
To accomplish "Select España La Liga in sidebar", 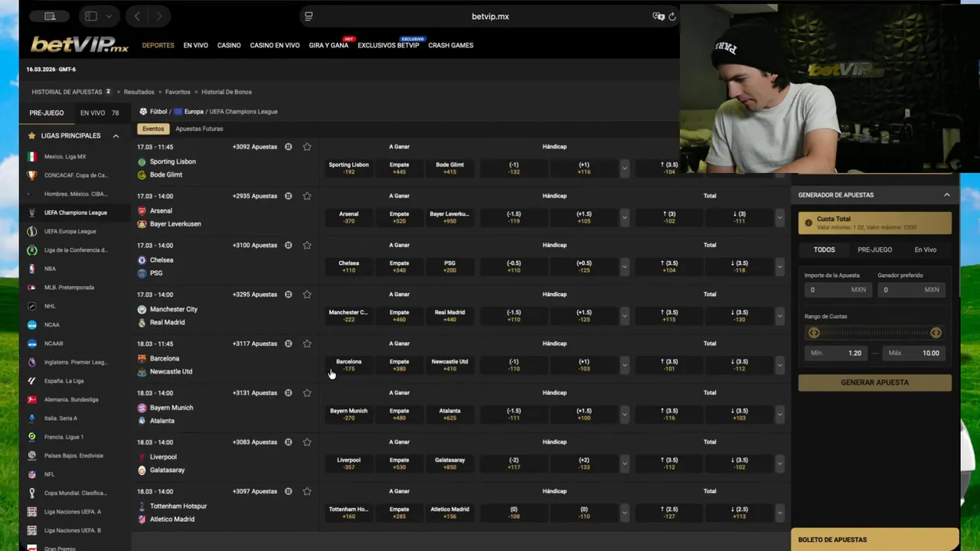I will tap(75, 381).
